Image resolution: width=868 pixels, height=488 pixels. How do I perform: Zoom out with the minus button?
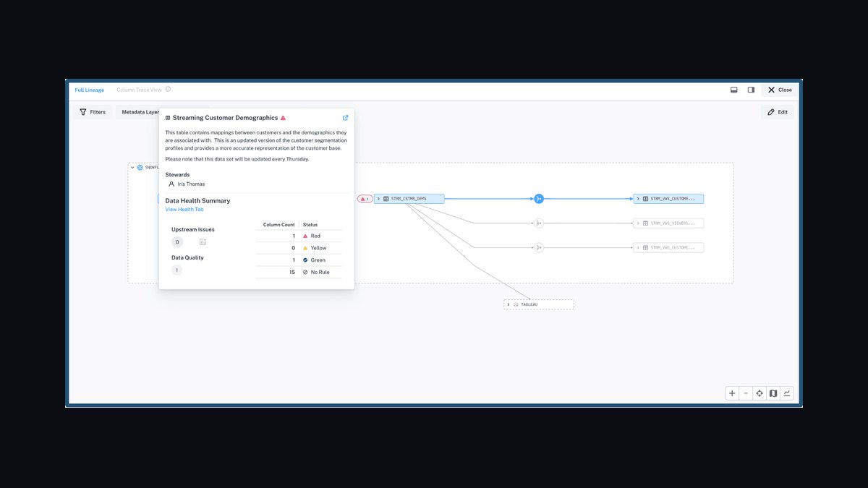click(x=746, y=393)
